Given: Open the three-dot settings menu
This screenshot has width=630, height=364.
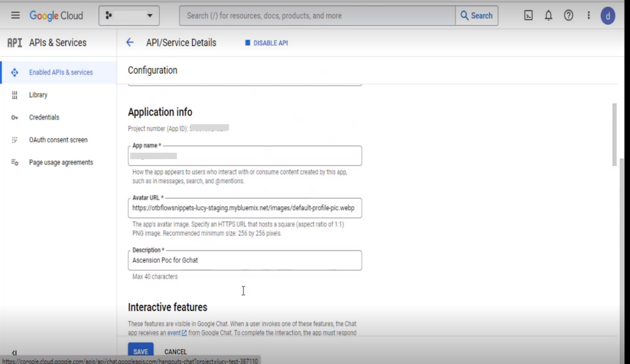Looking at the screenshot, I should (588, 16).
